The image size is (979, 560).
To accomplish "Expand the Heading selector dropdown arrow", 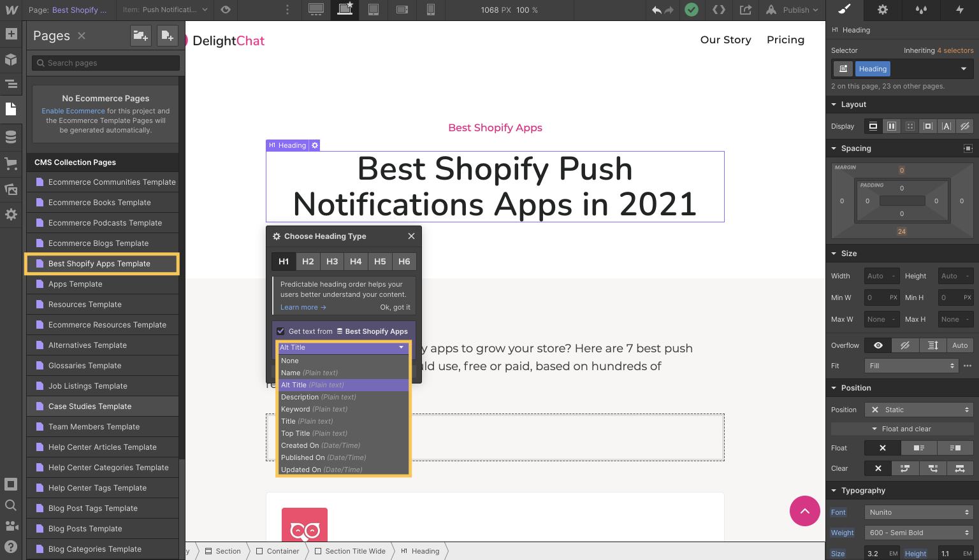I will pos(964,69).
